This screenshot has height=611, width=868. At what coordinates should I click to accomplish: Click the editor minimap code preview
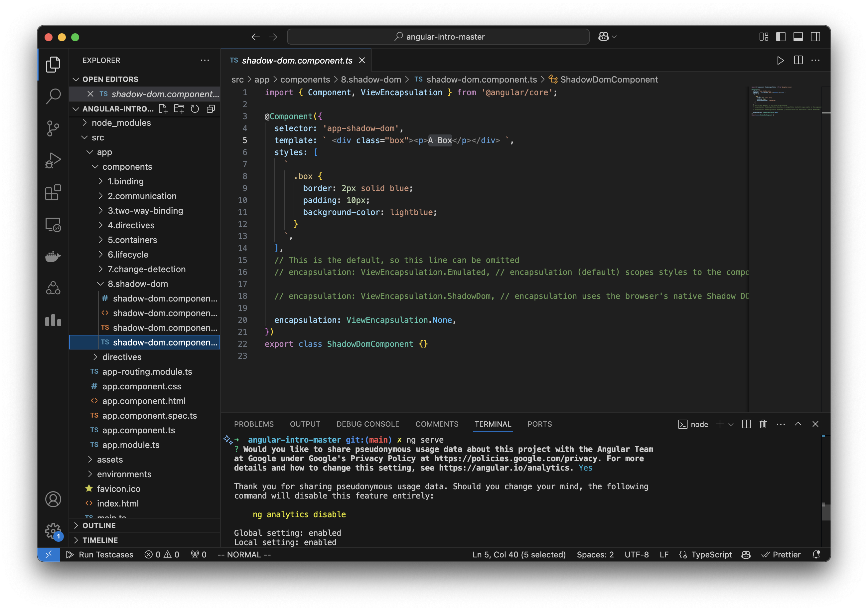pos(786,102)
